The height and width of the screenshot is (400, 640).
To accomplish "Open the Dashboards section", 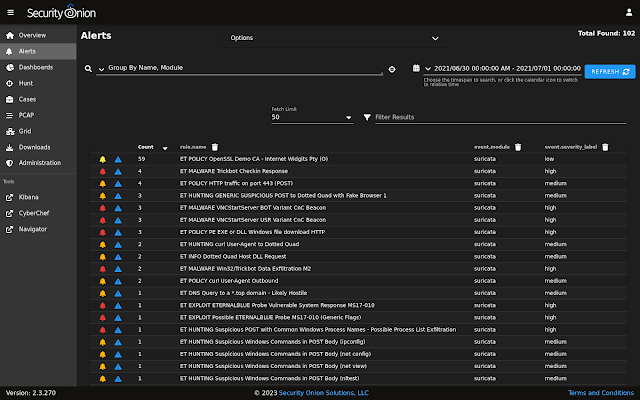I will (38, 67).
